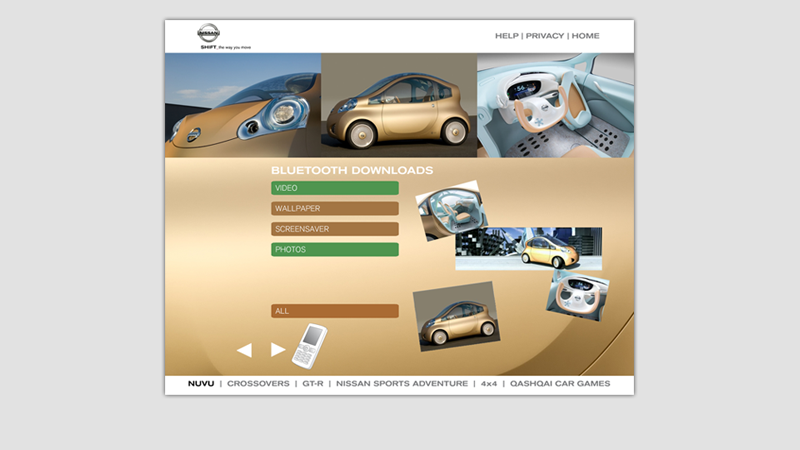The image size is (800, 450).
Task: Open the GT-R section
Action: point(313,384)
